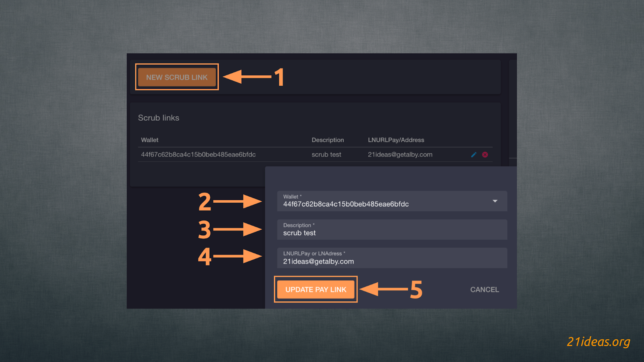Click the scrub test table cell
Viewport: 644px width, 362px height.
click(x=326, y=154)
